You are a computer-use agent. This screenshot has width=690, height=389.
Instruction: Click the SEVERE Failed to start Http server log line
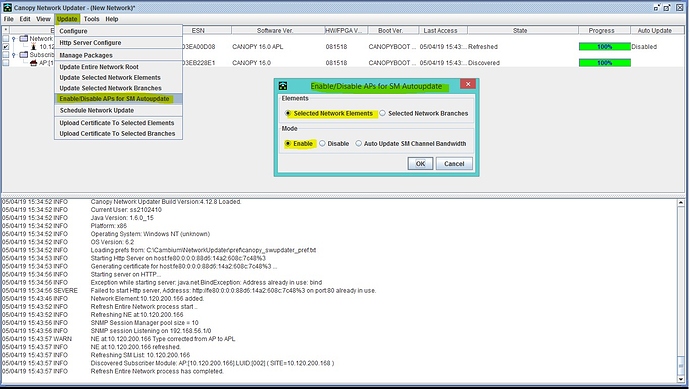tap(189, 290)
